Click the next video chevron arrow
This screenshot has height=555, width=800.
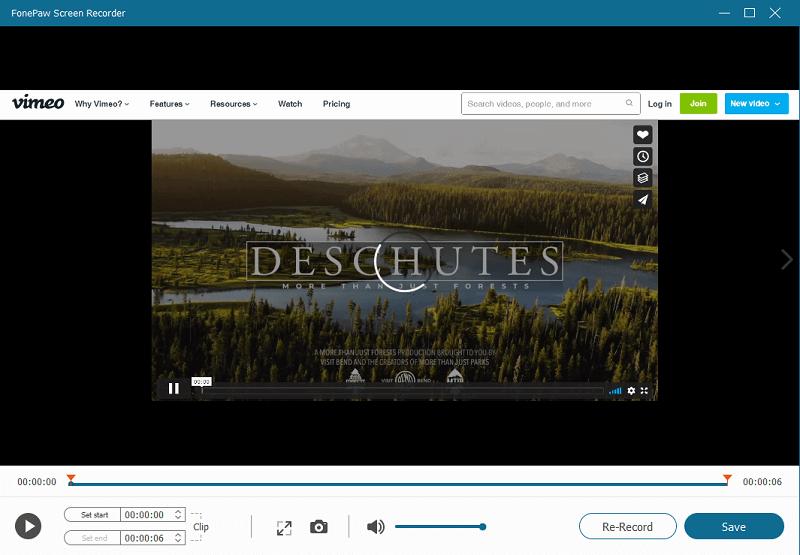pos(786,259)
